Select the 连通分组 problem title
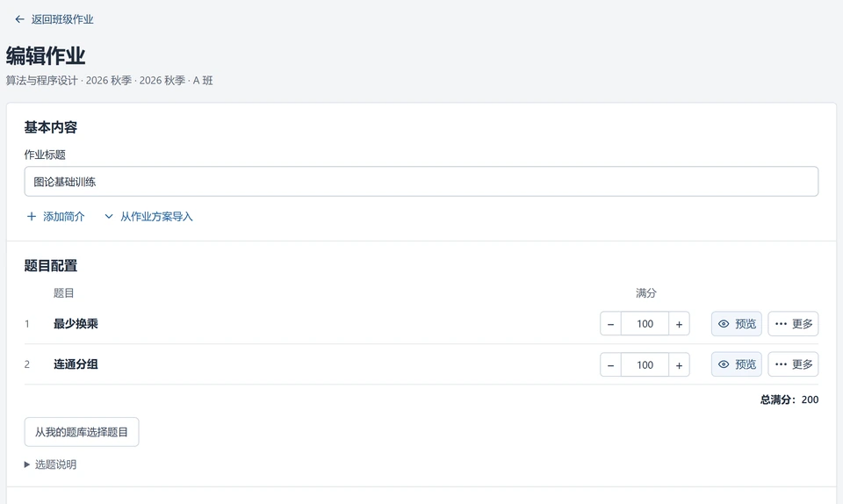 pos(76,364)
